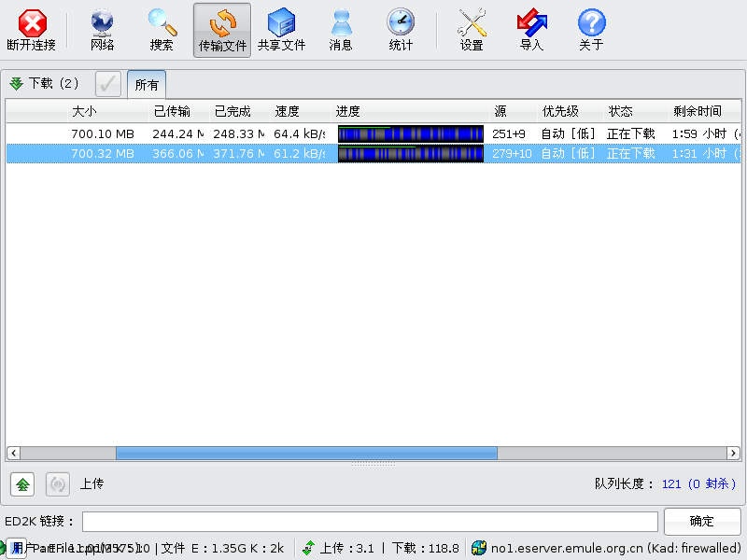This screenshot has width=747, height=560.
Task: Click no1.eserver.emule.org.cn server status text
Action: pos(616,548)
